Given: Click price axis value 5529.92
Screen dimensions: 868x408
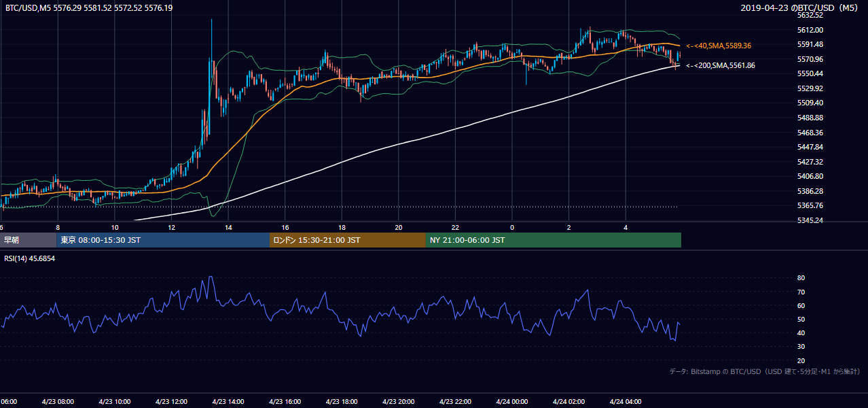Looking at the screenshot, I should (810, 88).
